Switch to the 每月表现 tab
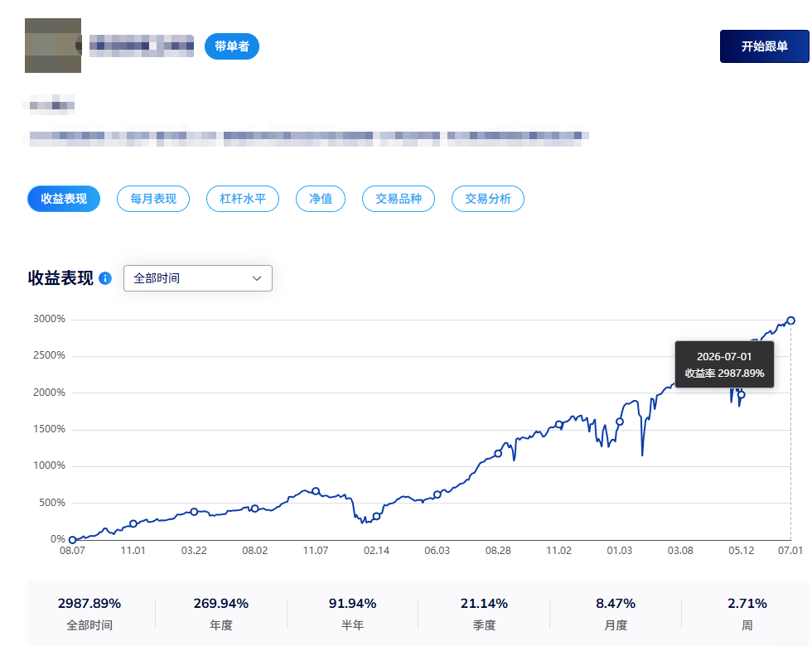 pyautogui.click(x=153, y=199)
